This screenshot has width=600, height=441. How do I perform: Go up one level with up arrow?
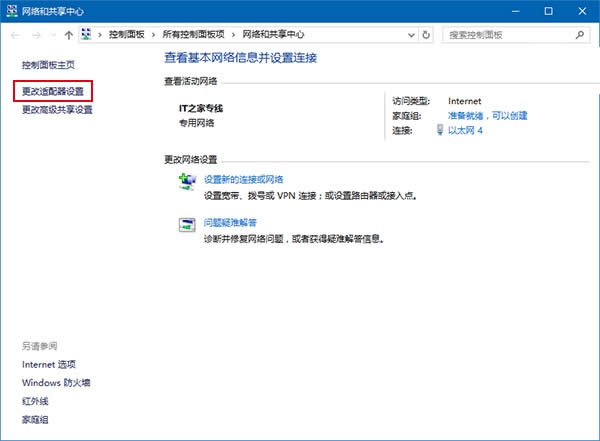coord(68,35)
